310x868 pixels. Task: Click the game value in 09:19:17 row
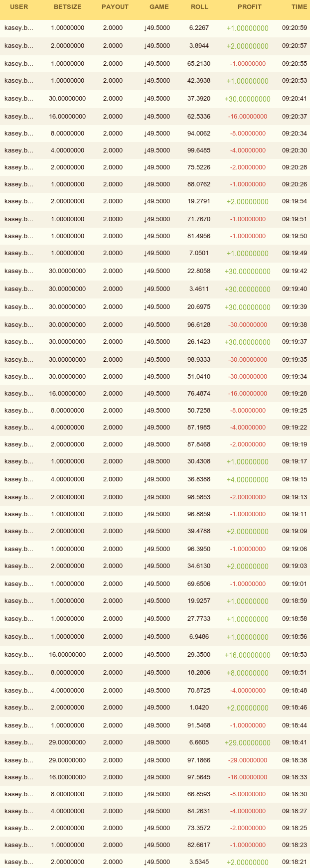156,461
